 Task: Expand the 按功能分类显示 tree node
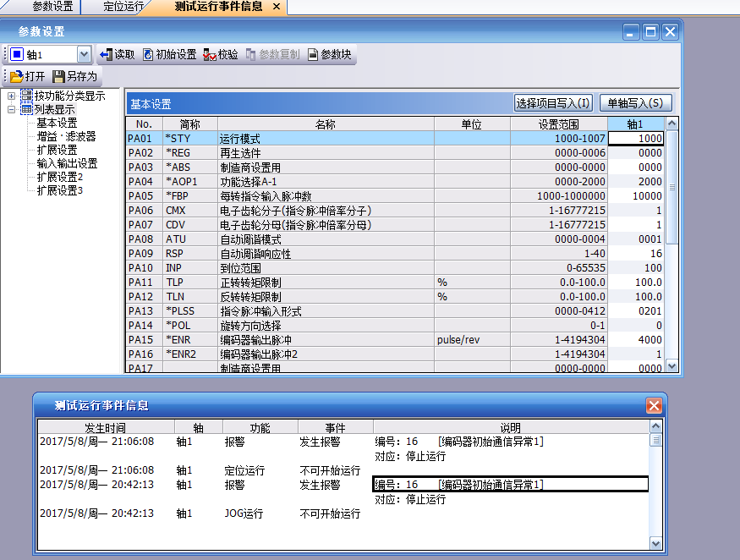(12, 96)
